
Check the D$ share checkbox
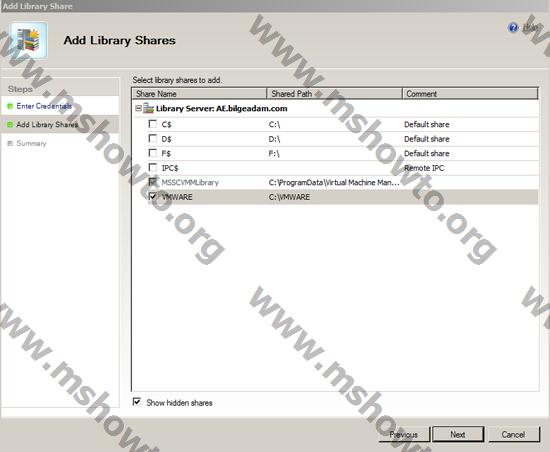(x=153, y=139)
